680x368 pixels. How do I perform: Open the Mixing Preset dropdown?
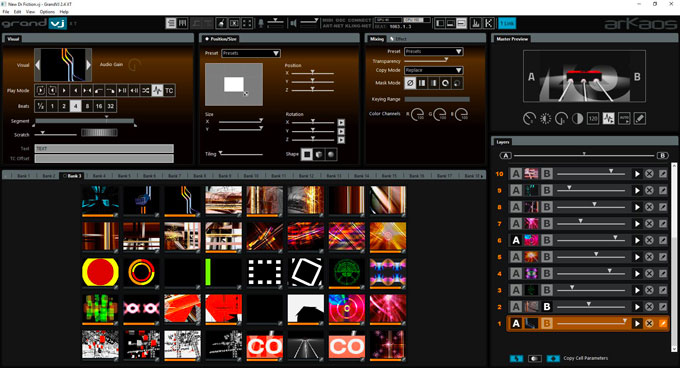pyautogui.click(x=434, y=52)
